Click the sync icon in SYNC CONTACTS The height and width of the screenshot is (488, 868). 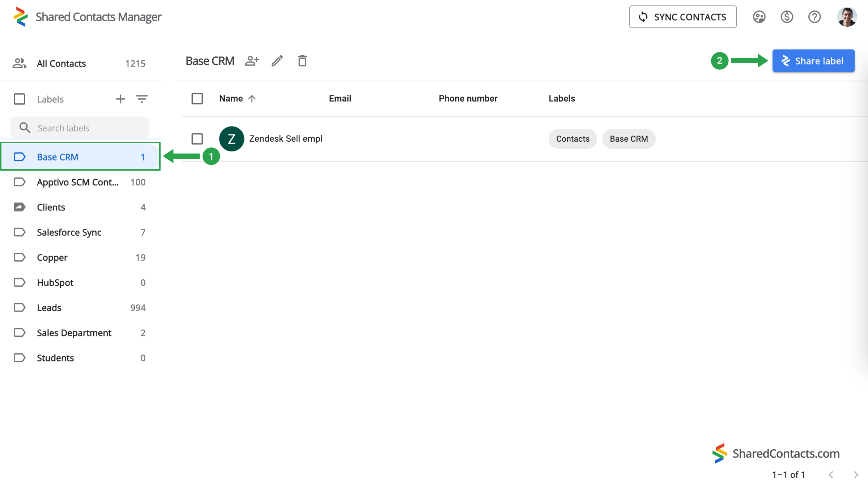643,17
